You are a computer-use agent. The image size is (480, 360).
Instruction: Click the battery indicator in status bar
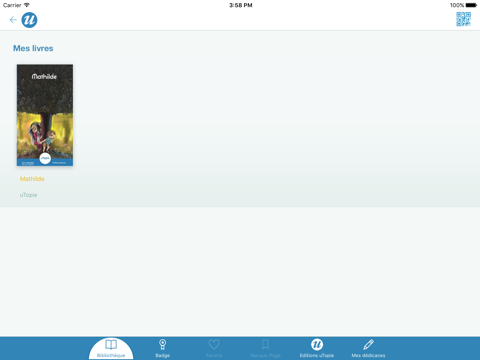click(x=471, y=5)
